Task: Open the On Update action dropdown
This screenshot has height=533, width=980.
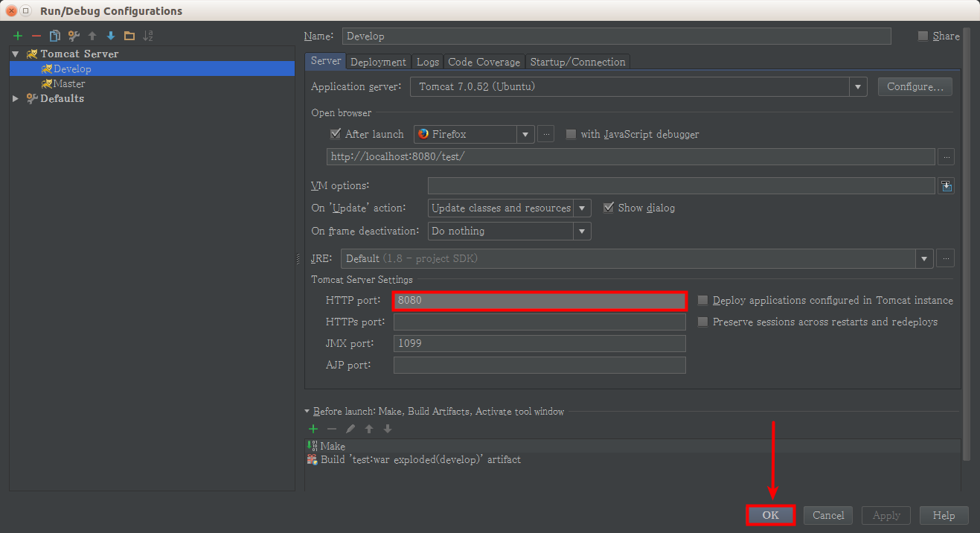Action: [x=583, y=208]
